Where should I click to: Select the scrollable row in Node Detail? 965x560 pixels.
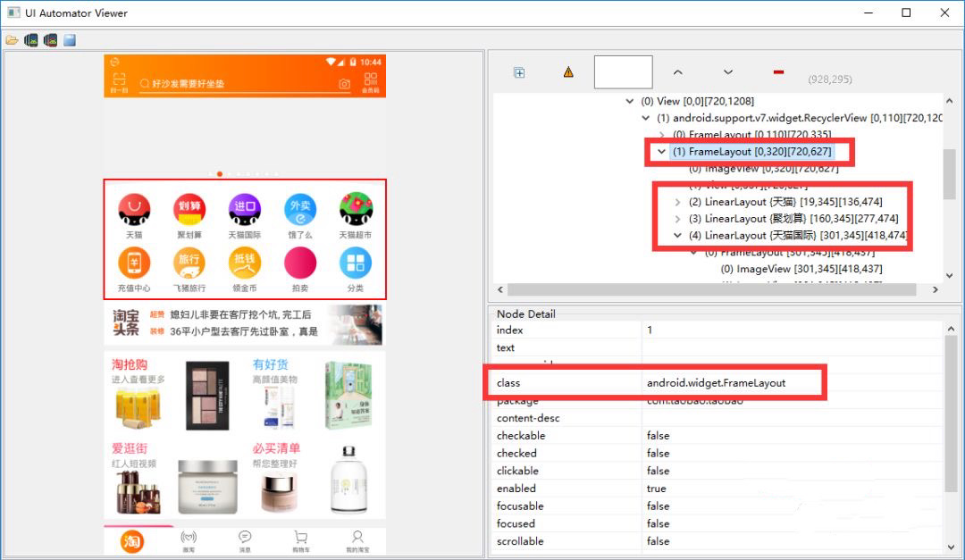pos(717,541)
